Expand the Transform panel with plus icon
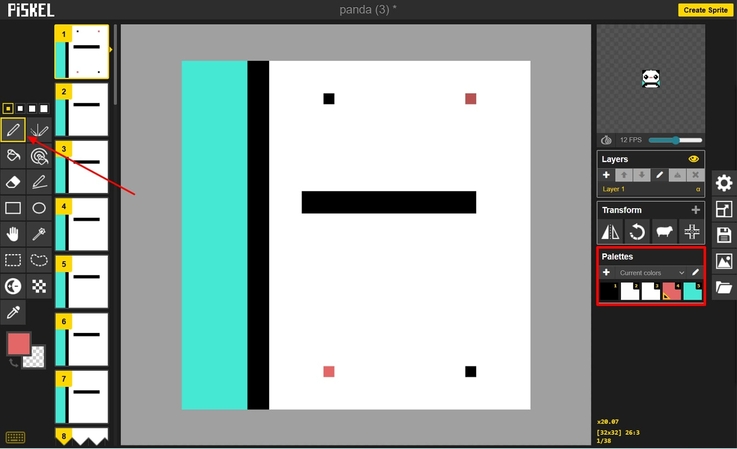Viewport: 737px width, 449px height. click(696, 210)
